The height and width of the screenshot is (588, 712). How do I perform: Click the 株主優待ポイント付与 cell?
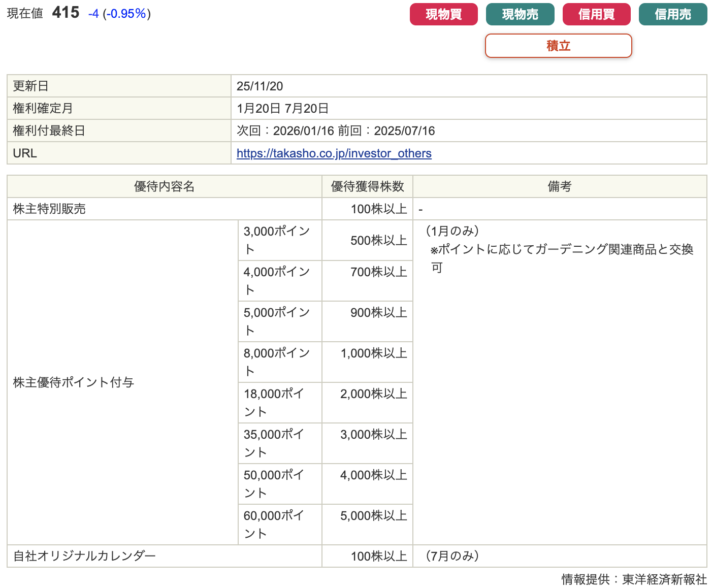[74, 382]
